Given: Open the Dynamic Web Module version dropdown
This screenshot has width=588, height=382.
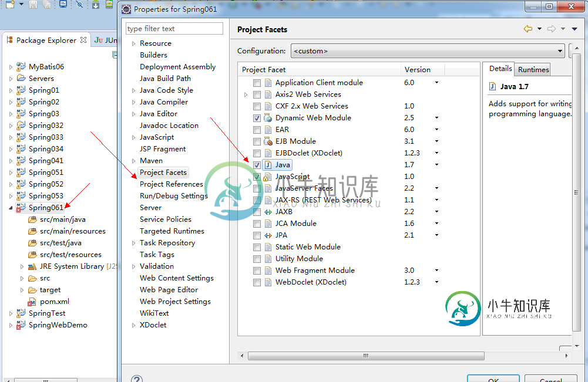Looking at the screenshot, I should point(436,118).
